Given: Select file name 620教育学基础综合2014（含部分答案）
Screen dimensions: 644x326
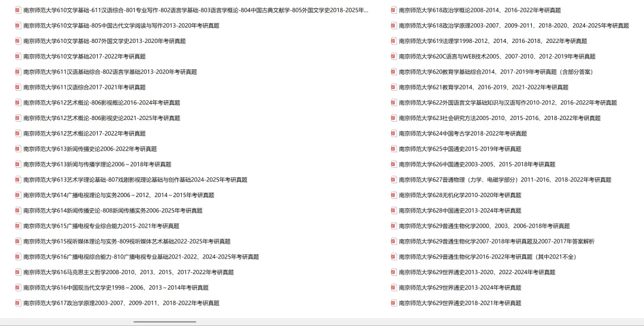Looking at the screenshot, I should pos(496,72).
